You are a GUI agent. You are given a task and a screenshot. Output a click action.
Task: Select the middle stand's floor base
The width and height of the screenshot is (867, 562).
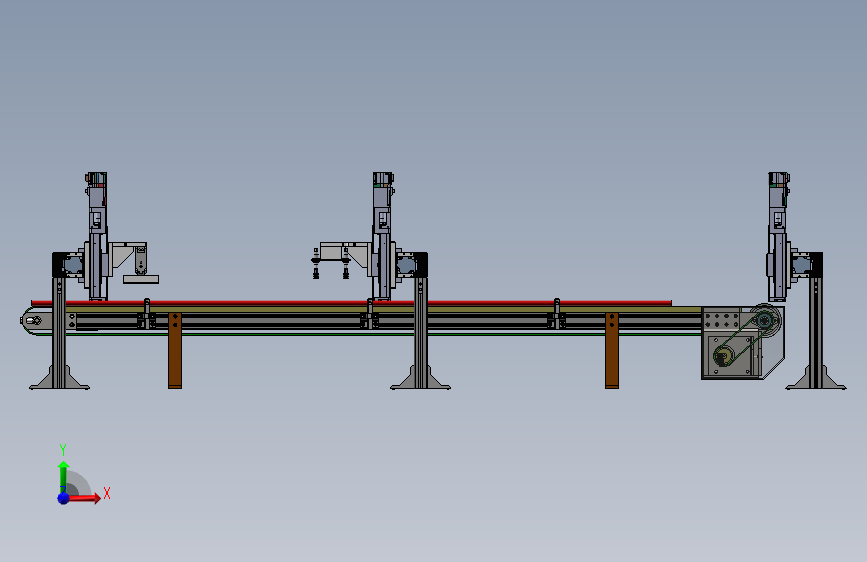[x=420, y=378]
